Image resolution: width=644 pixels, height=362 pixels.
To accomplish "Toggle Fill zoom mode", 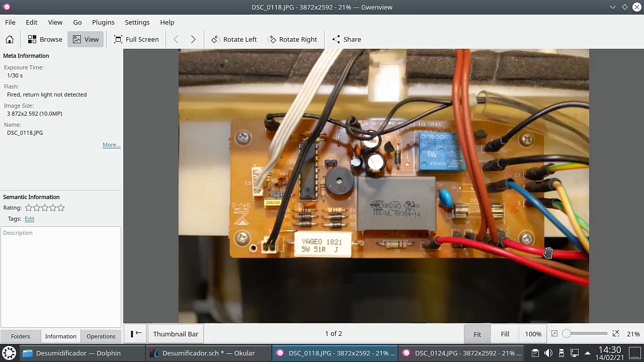I will (x=505, y=334).
